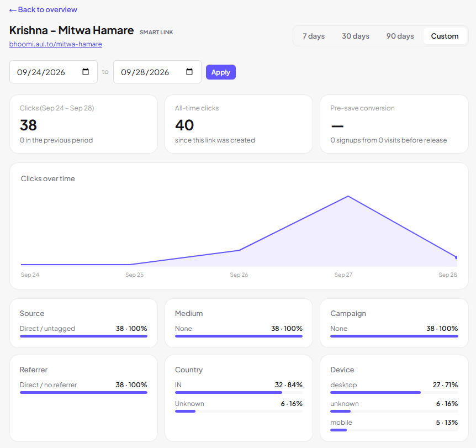Screen dimensions: 476x448
Task: Click the 'Clicks (Sep 24 – Sep 28)' label
Action: [57, 108]
